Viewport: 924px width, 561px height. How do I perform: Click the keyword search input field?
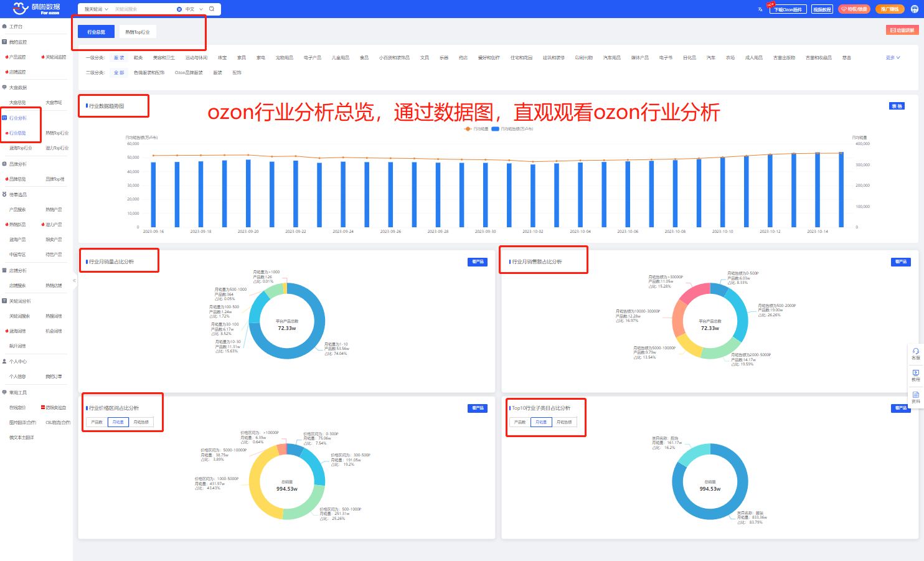pyautogui.click(x=142, y=9)
